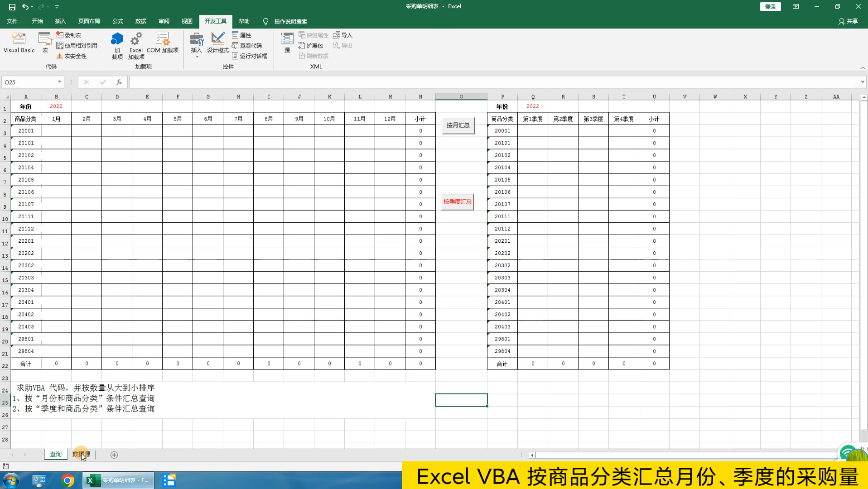
Task: Open COM Add-ins dialog
Action: pos(163,43)
